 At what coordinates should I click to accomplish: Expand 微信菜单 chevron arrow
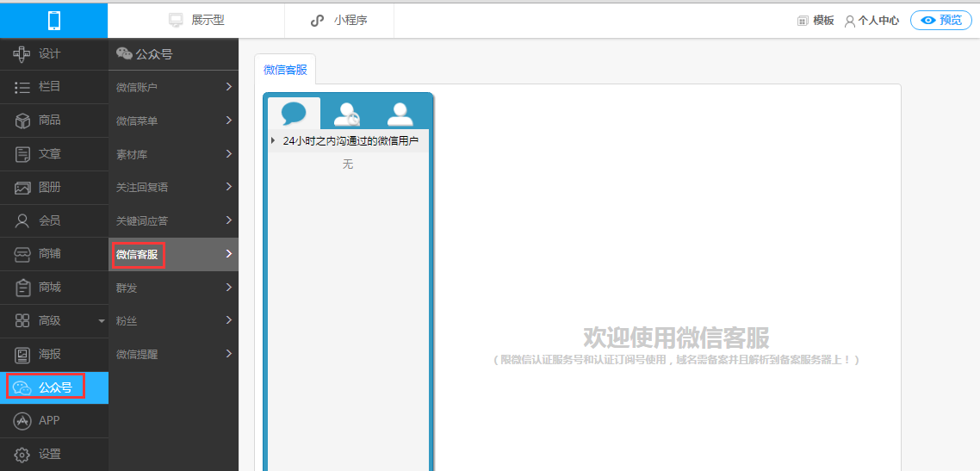point(229,120)
